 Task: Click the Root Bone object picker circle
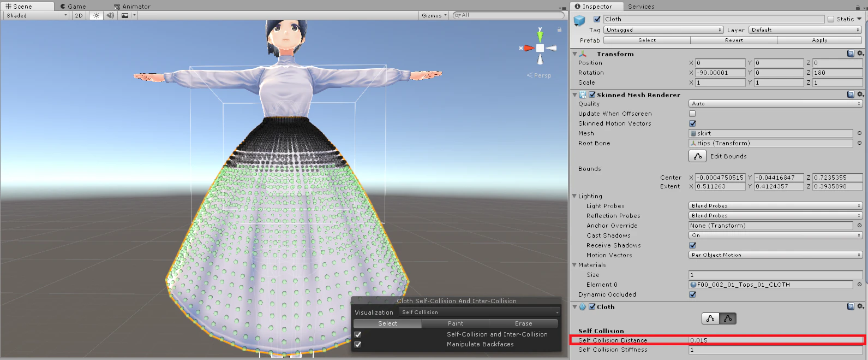pyautogui.click(x=859, y=143)
